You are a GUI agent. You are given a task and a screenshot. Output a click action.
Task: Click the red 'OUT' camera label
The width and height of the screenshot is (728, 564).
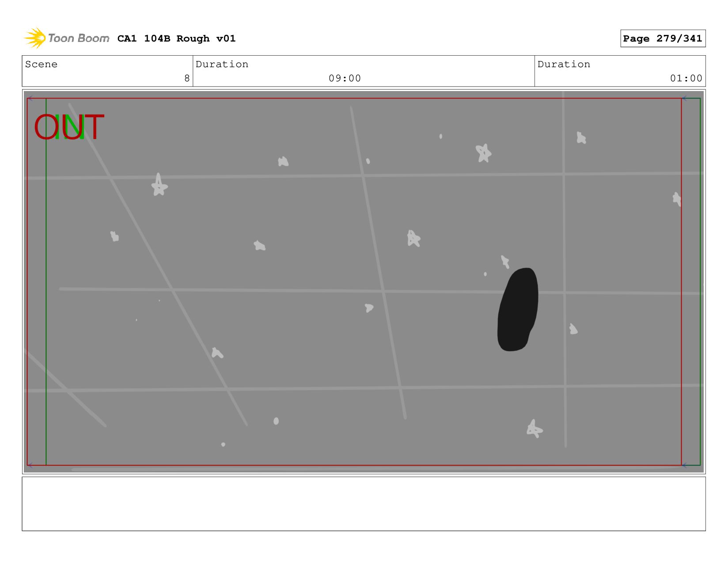[69, 127]
